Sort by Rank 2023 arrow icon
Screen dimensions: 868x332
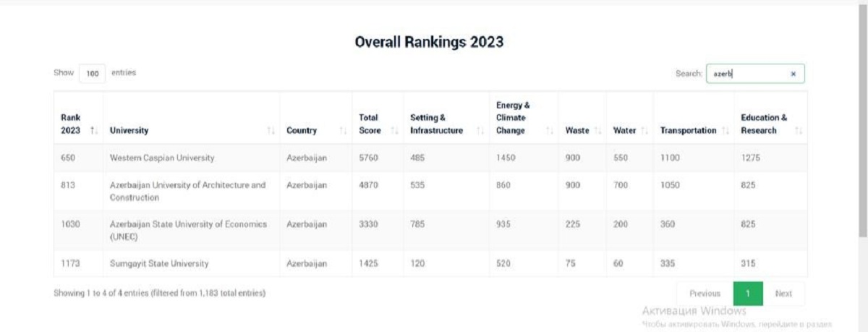[93, 131]
